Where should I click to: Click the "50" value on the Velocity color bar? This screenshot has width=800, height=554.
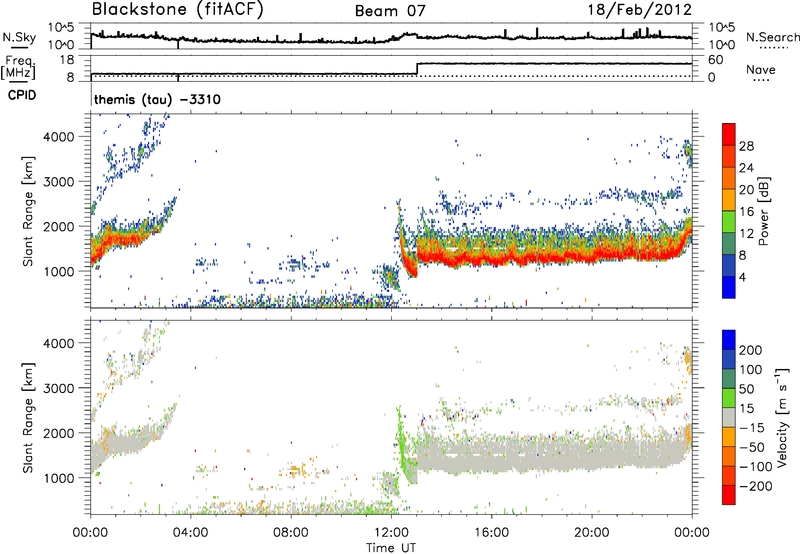(x=746, y=389)
